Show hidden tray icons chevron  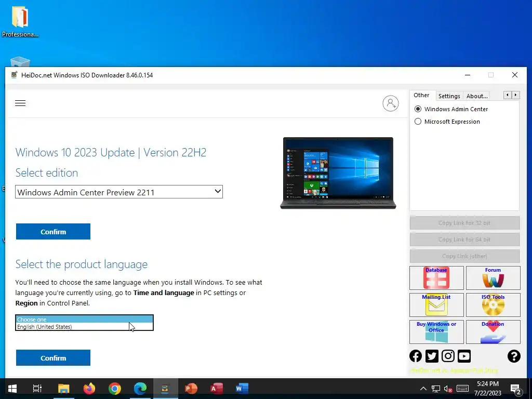coord(423,389)
